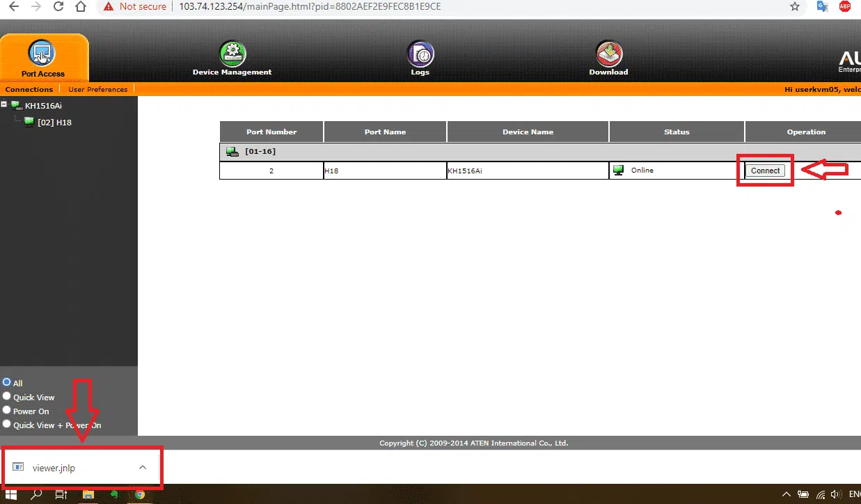Open Device Management gear icon
Viewport: 861px width, 504px height.
coord(232,54)
